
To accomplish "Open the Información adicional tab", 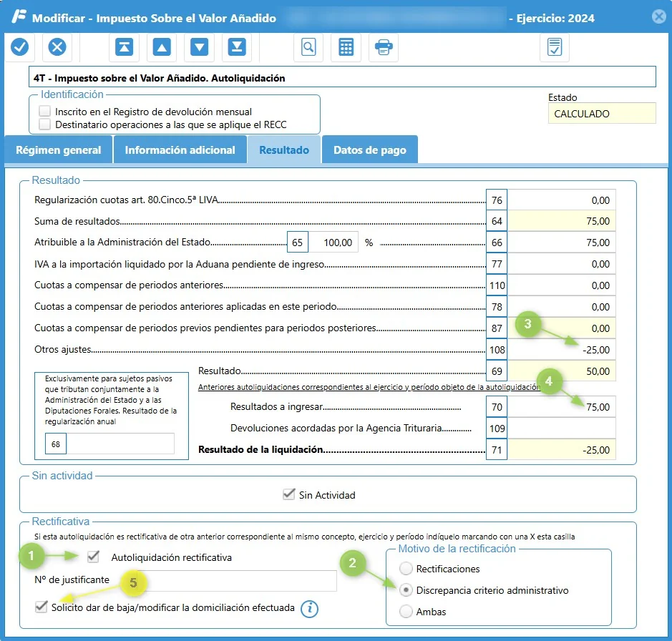I will tap(180, 150).
